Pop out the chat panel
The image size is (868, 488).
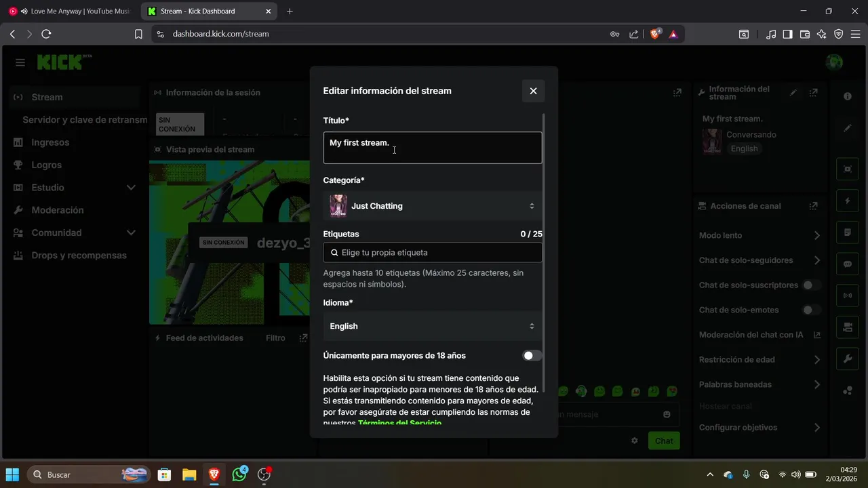[677, 93]
